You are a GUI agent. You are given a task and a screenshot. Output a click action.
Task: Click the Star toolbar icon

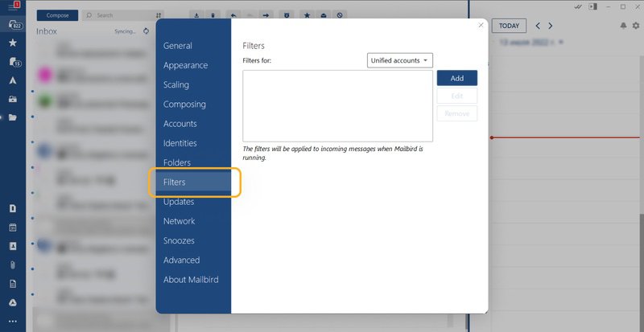tap(307, 15)
